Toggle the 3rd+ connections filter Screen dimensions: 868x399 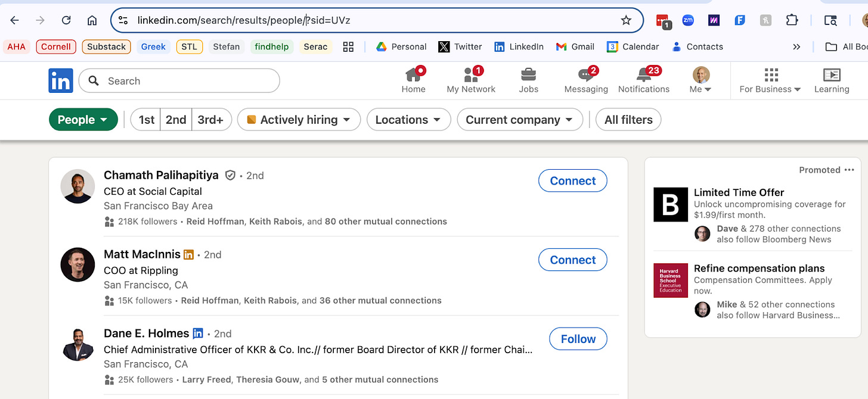pyautogui.click(x=210, y=120)
